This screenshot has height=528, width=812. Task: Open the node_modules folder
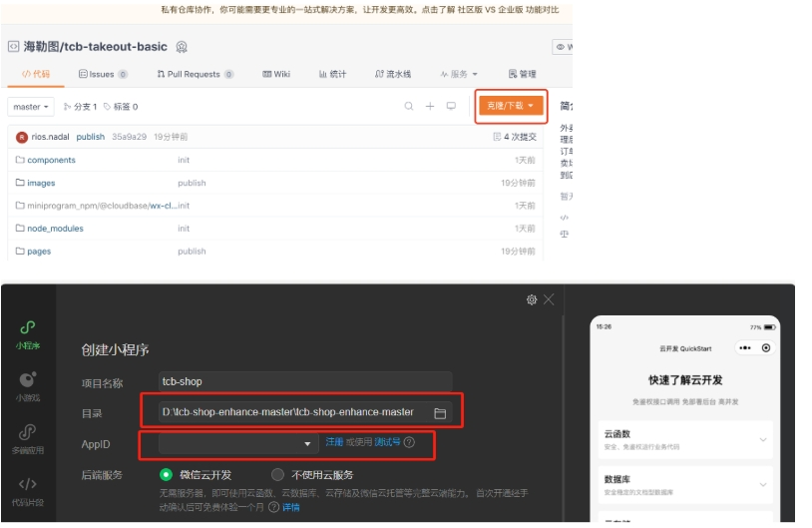pyautogui.click(x=55, y=229)
